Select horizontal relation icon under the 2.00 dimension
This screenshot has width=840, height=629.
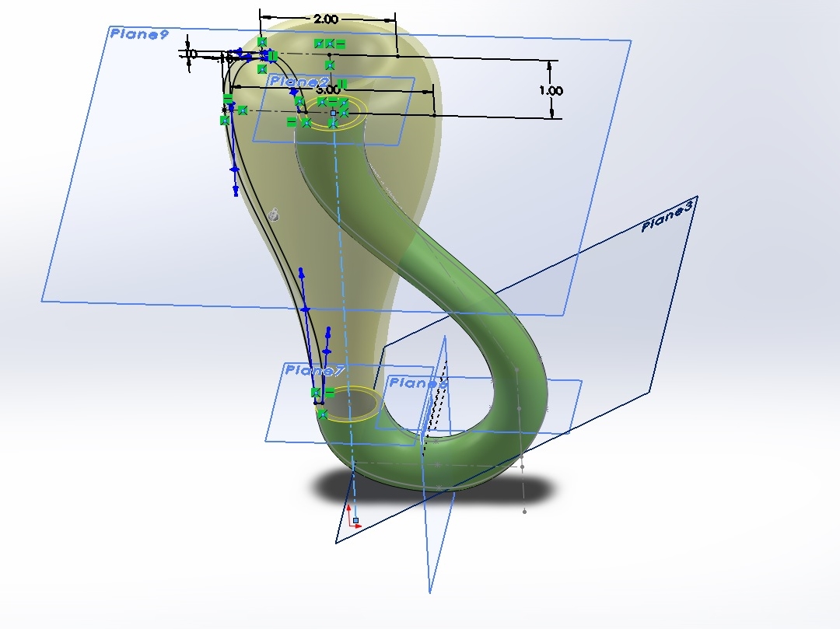point(340,44)
